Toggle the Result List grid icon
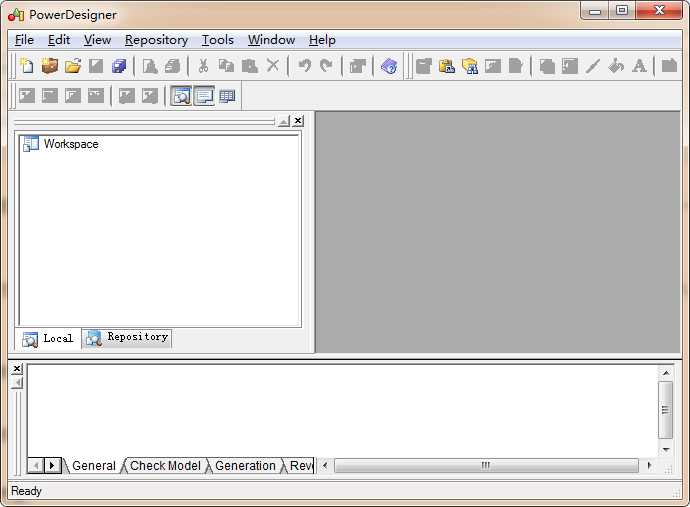The image size is (690, 507). coord(227,96)
